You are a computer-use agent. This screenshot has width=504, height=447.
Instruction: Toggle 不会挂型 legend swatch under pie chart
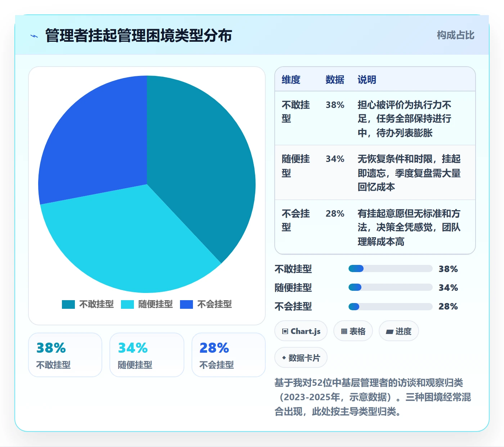click(x=186, y=304)
